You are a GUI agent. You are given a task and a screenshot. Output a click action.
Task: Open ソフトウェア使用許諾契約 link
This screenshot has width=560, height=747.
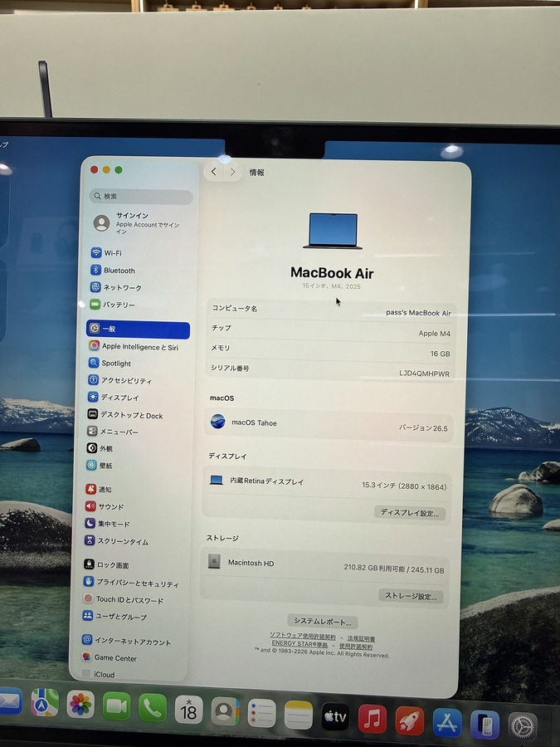[x=303, y=636]
